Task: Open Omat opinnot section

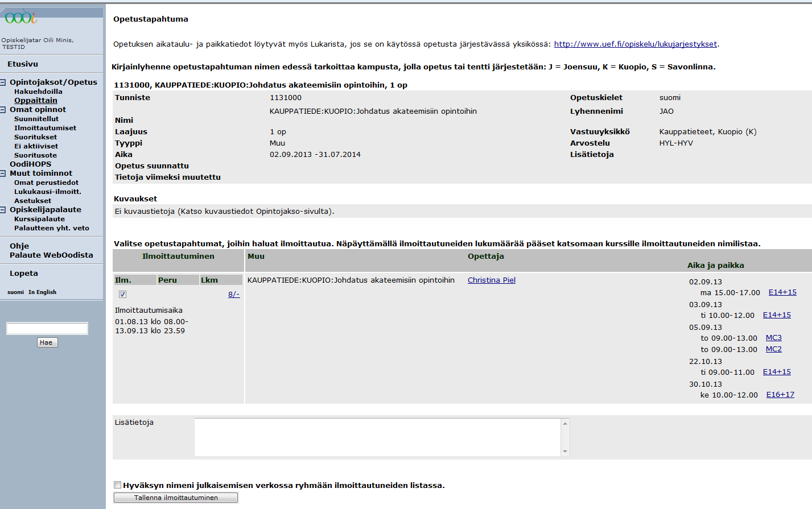Action: tap(38, 110)
